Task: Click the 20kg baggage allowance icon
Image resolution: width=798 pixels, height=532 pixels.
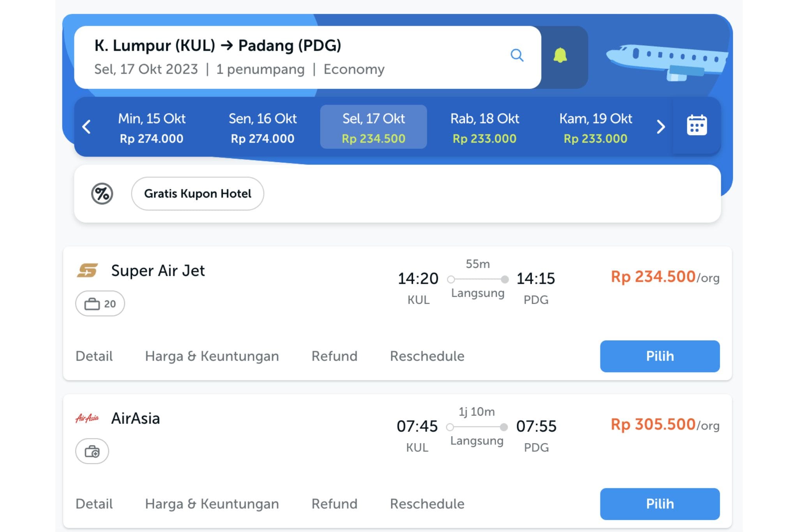Action: (x=100, y=303)
